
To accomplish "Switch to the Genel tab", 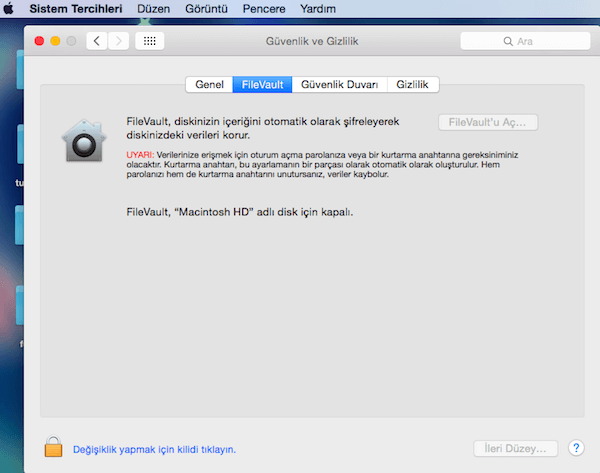I will [x=209, y=85].
